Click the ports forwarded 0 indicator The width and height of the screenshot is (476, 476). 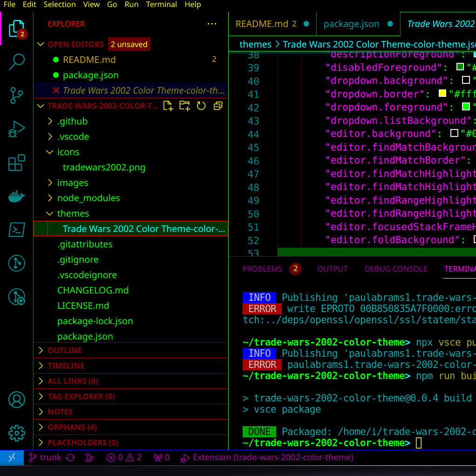[x=162, y=457]
